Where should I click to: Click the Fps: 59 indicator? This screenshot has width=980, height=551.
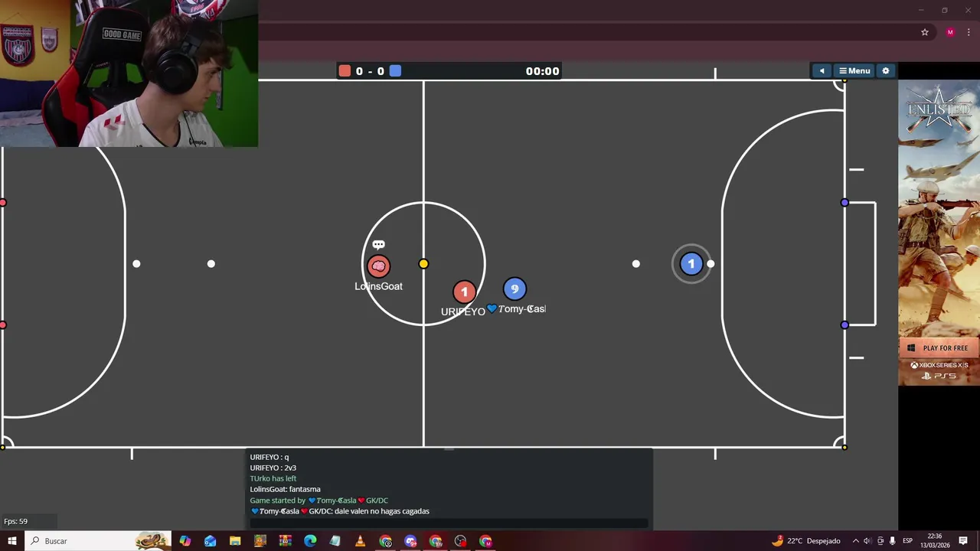(16, 521)
